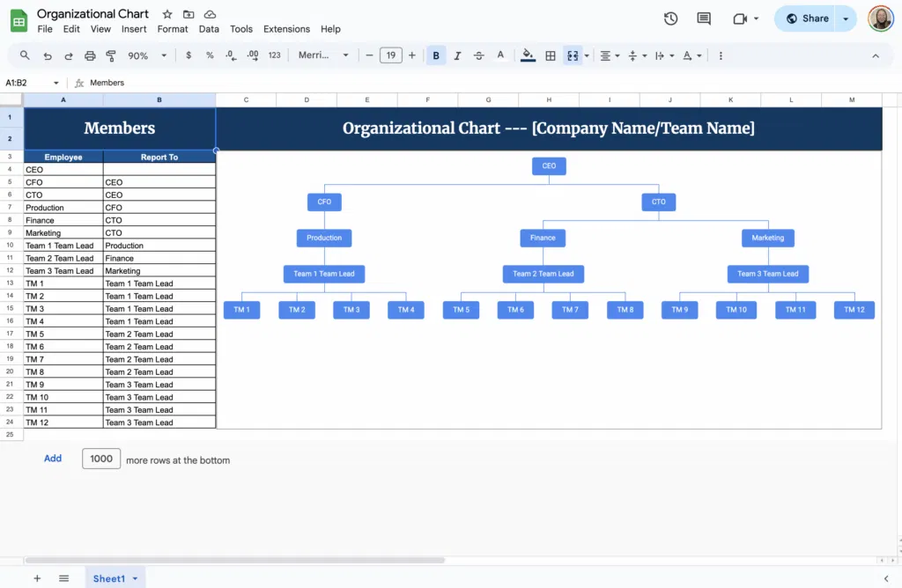Click the Add rows link

pyautogui.click(x=52, y=458)
